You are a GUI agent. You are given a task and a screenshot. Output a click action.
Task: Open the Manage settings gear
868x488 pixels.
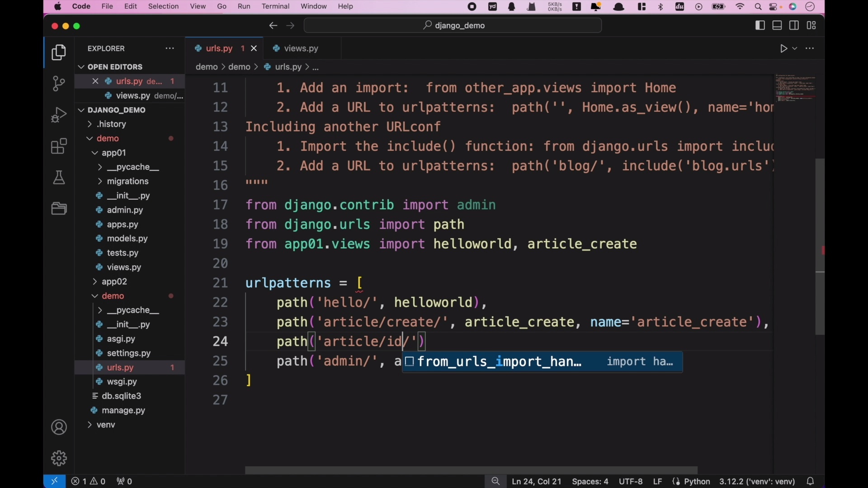tap(59, 458)
